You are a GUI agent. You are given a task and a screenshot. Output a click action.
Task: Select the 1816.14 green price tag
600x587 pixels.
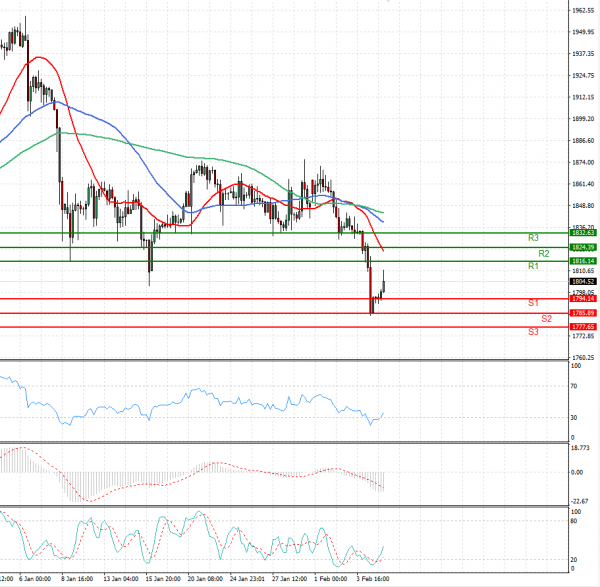coord(583,261)
